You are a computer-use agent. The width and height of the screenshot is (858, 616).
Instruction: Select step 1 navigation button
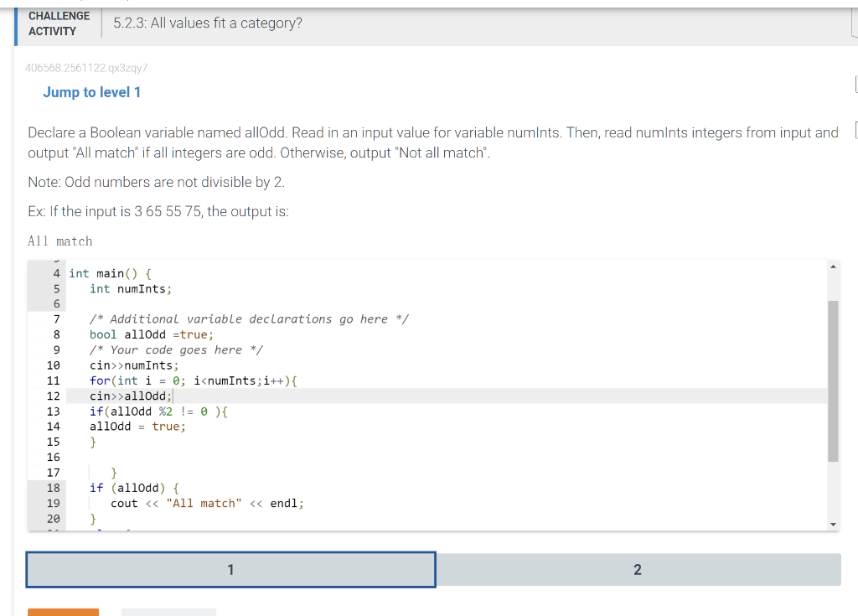pyautogui.click(x=230, y=569)
